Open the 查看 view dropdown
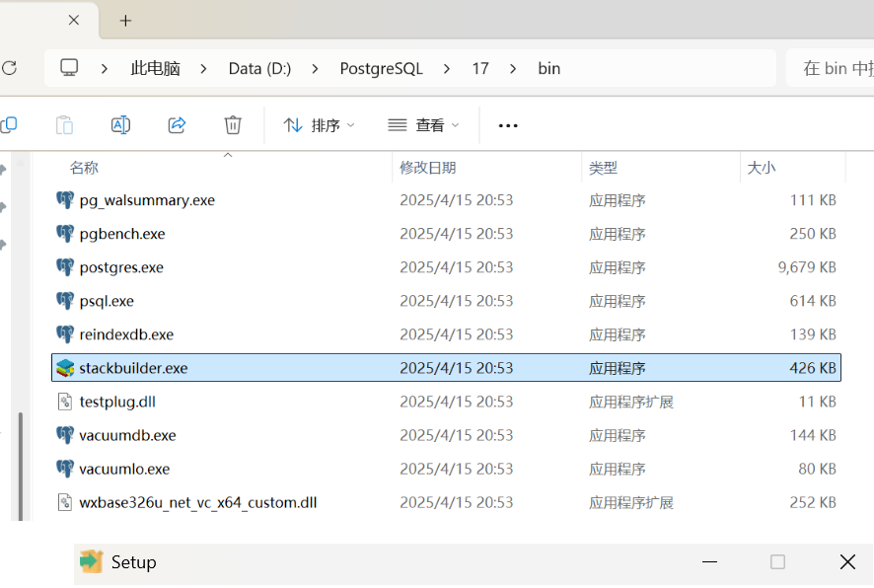This screenshot has height=588, width=874. click(423, 125)
